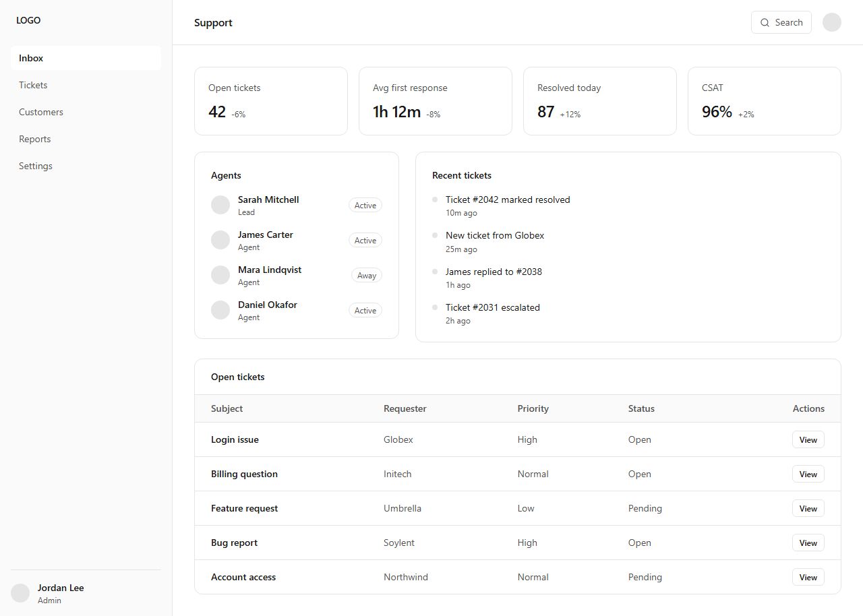This screenshot has width=863, height=616.
Task: Click Sarah Mitchell's name in Agents
Action: 268,199
